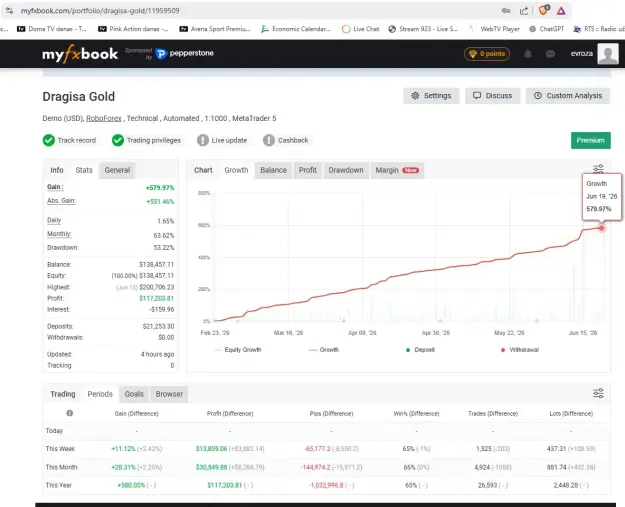Click the Daily label in Info panel
625x507 pixels.
point(54,220)
